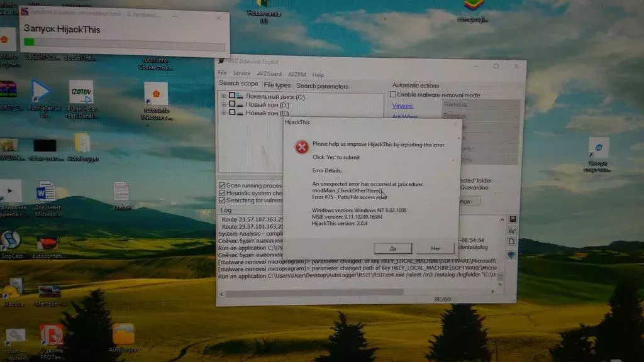Click the AVZ Antiviral Toolkit title bar icon
The width and height of the screenshot is (644, 362).
(x=221, y=61)
